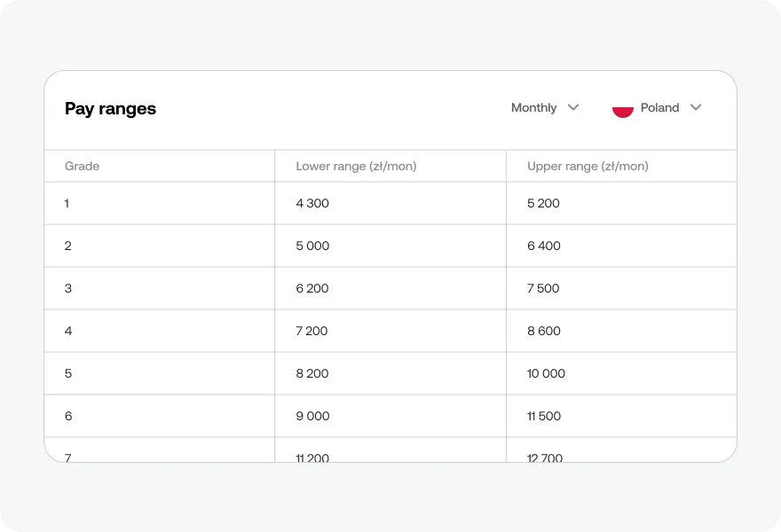
Task: Select the grade 3 cell
Action: (x=160, y=288)
